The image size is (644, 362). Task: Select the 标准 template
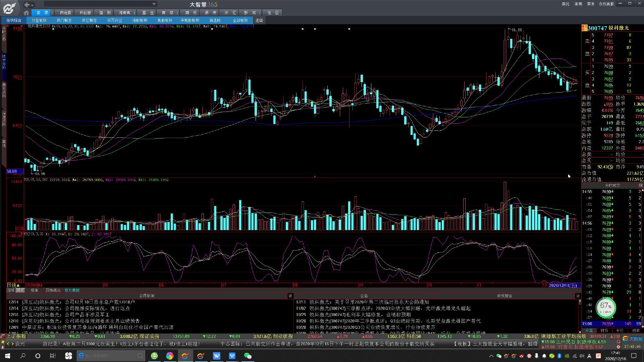[34, 290]
